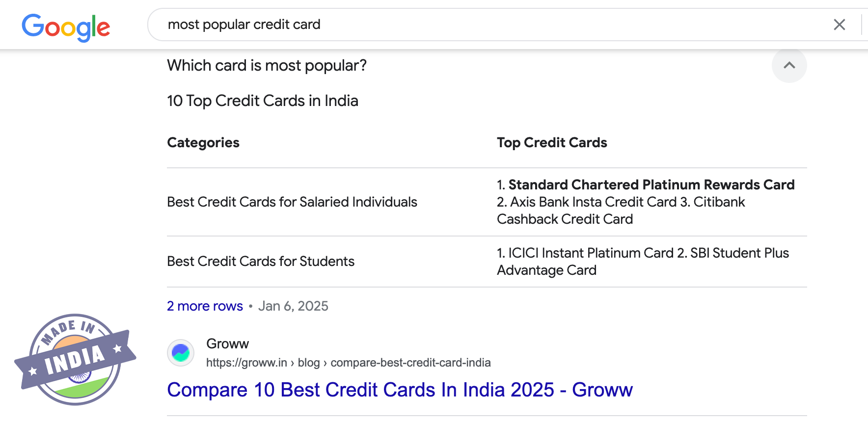Click the "Which card is most popular?" question
Screen dimensions: 868x422
tap(267, 65)
